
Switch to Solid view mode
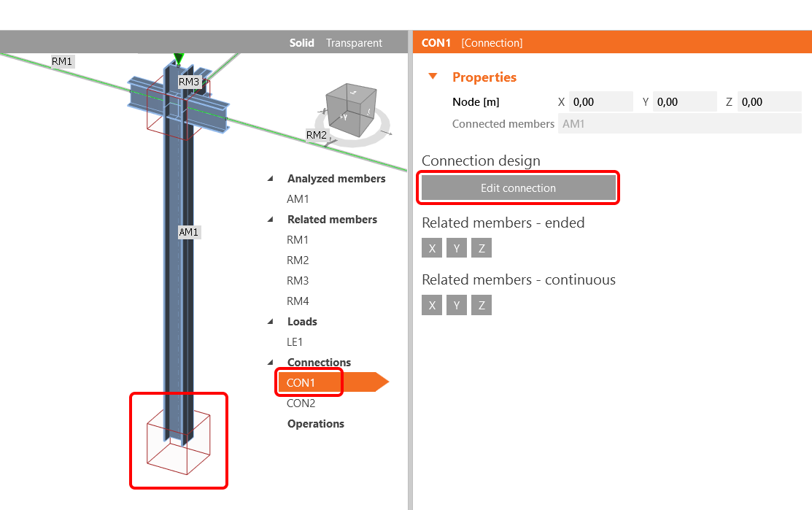click(x=301, y=43)
